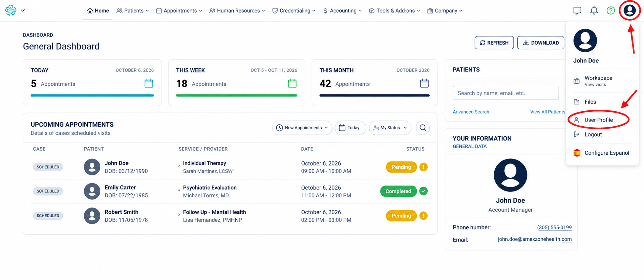Click the john.doe@amexzonehealth.com email link
Screen dimensions: 644x280
[535, 239]
